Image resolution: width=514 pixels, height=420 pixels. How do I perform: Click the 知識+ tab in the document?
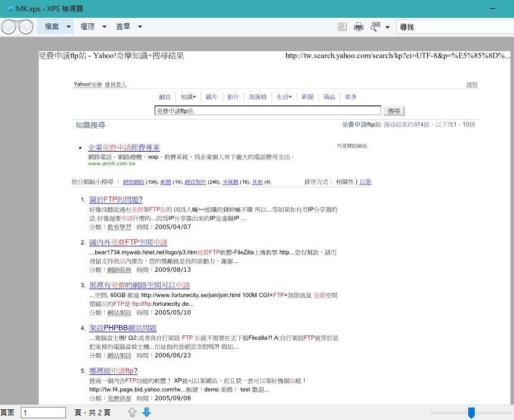(188, 97)
